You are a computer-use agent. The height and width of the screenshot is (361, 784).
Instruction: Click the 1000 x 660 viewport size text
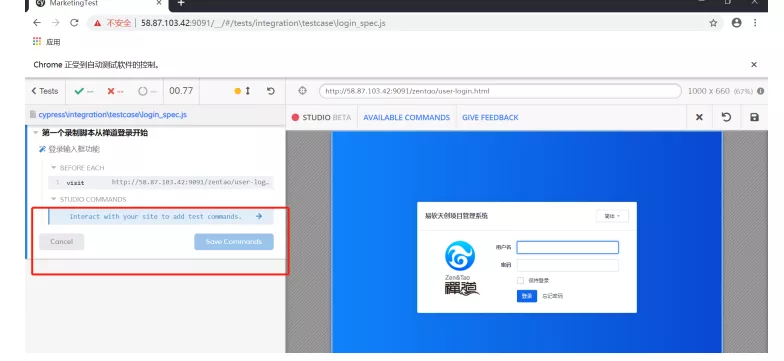tap(708, 91)
